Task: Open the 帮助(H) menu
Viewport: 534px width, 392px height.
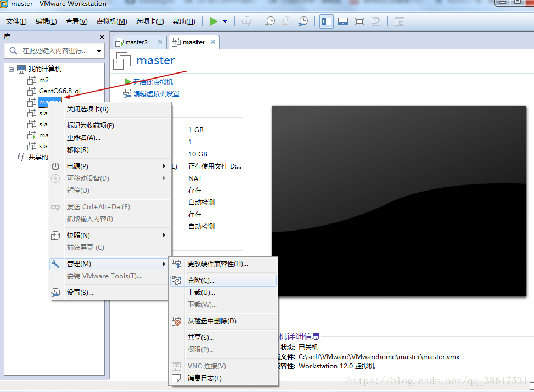Action: (184, 21)
